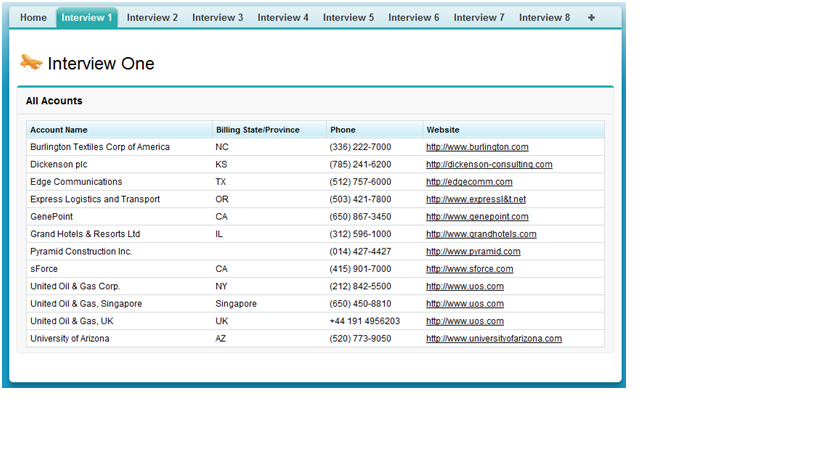Select the phone number (650) 450-8810
819x460 pixels.
tap(360, 304)
